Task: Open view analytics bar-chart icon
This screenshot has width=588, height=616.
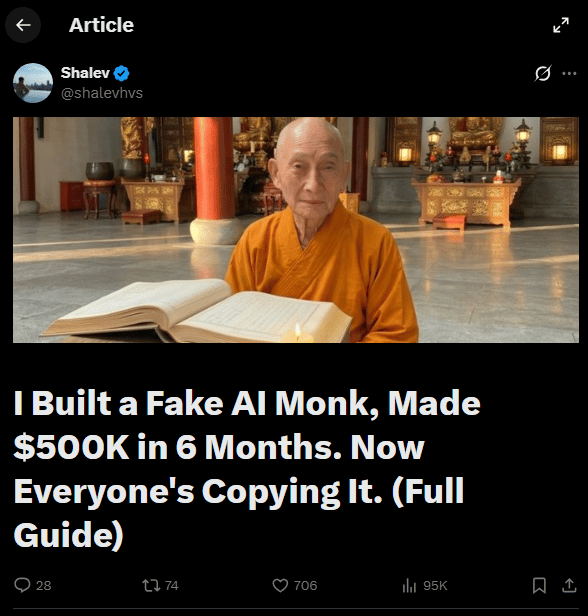Action: [x=409, y=585]
